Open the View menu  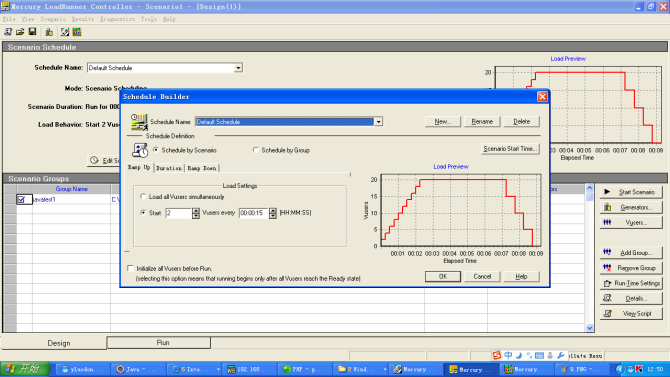[x=28, y=19]
